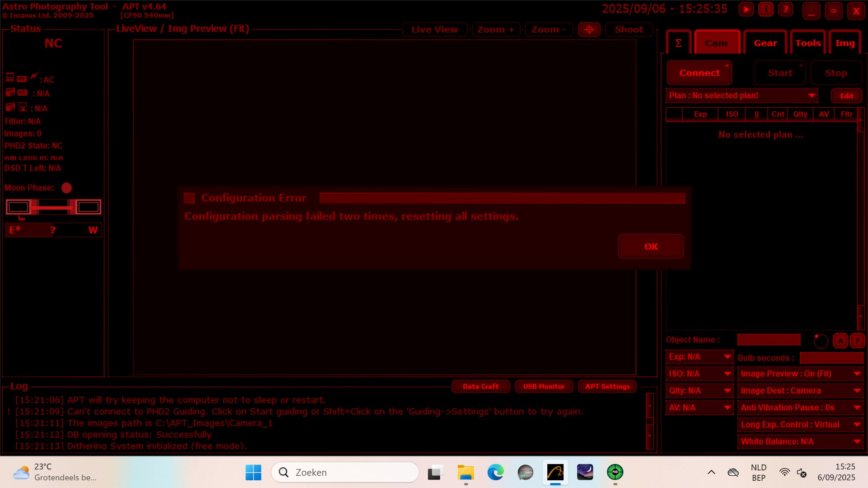Click the Log panel vertical scrollbar
868x488 pixels.
pos(650,421)
